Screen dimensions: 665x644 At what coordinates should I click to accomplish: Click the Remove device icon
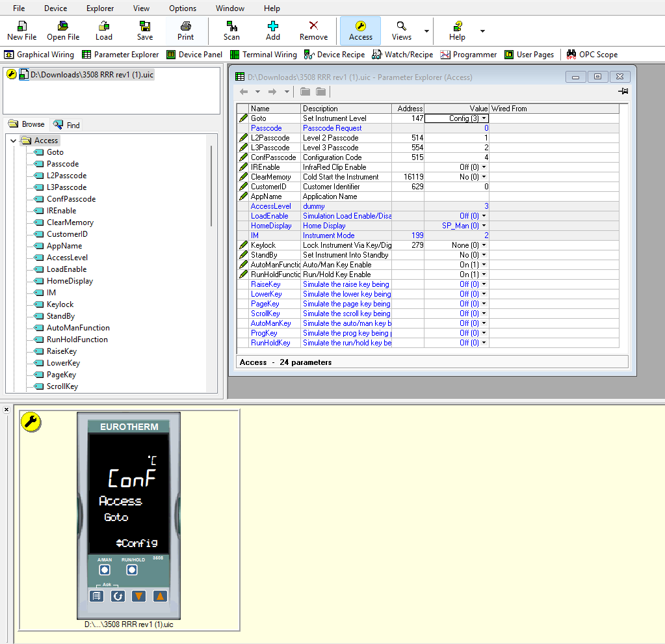click(313, 31)
